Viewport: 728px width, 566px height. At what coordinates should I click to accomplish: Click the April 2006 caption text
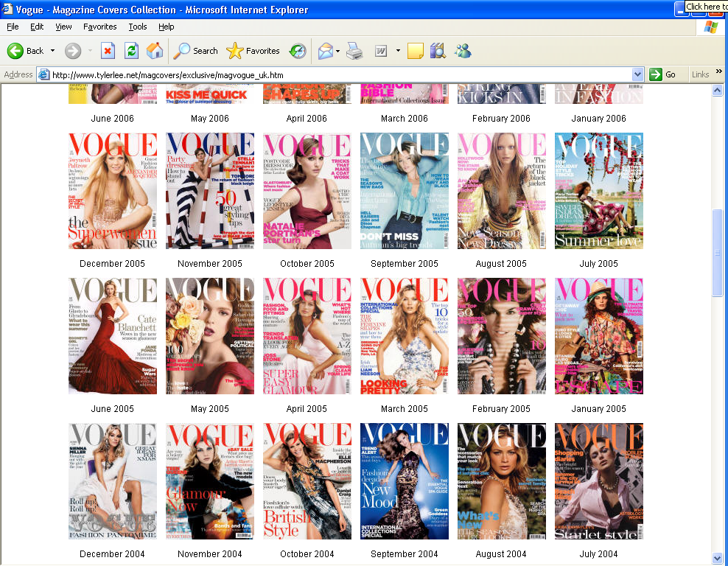pyautogui.click(x=307, y=119)
